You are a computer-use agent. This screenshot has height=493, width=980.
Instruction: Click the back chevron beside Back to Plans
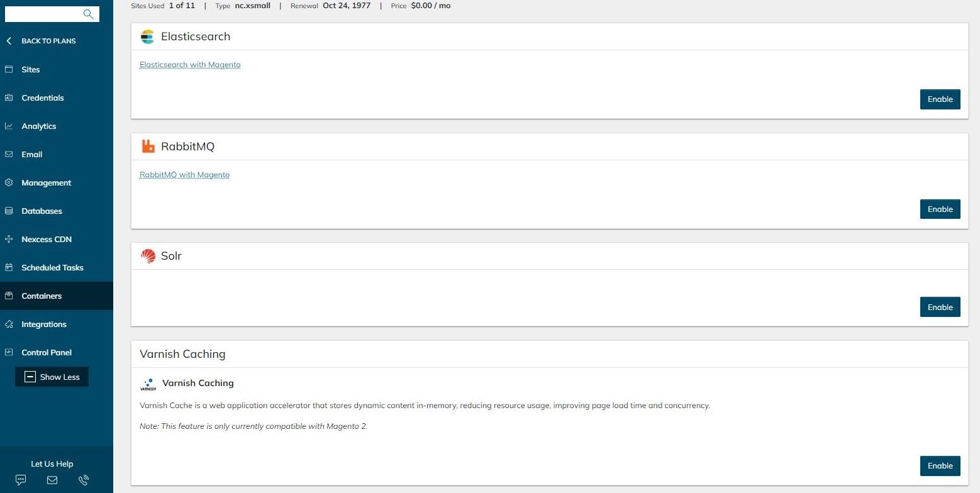coord(9,41)
